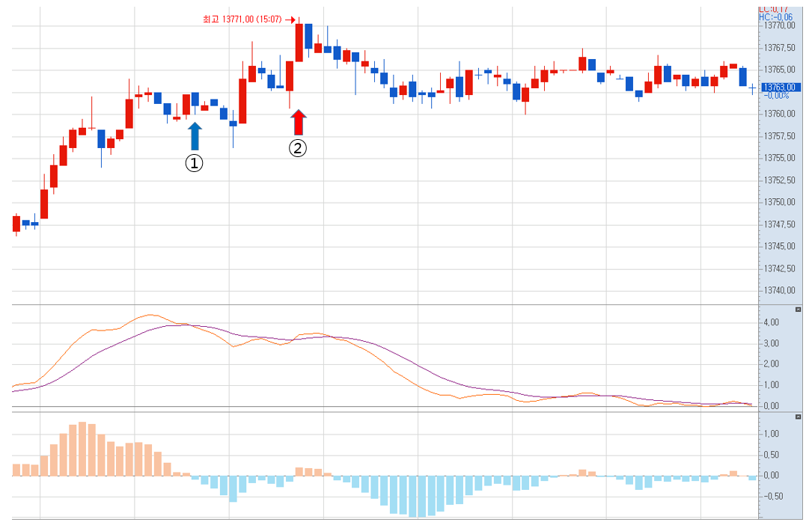The image size is (812, 528).
Task: Click the 13770.00 price axis label
Action: pos(779,25)
